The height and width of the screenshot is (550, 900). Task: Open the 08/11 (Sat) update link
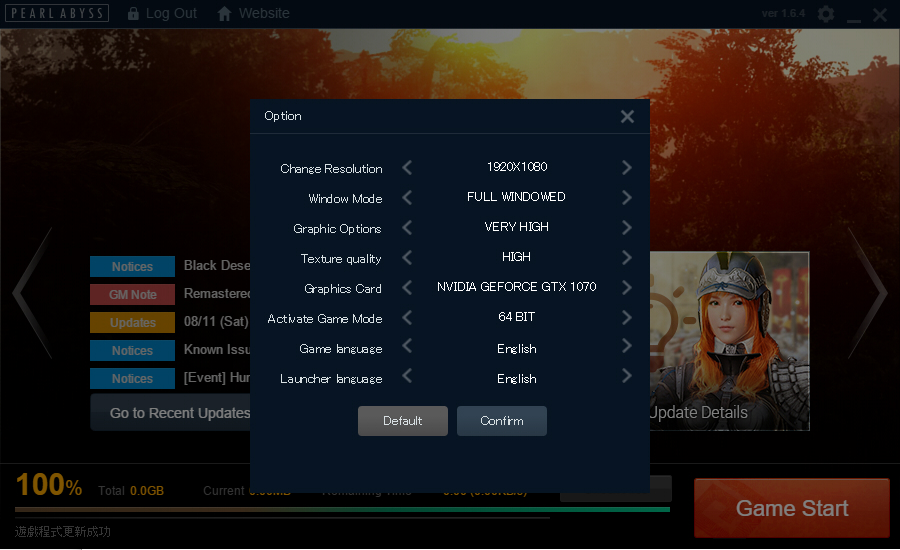coord(216,322)
